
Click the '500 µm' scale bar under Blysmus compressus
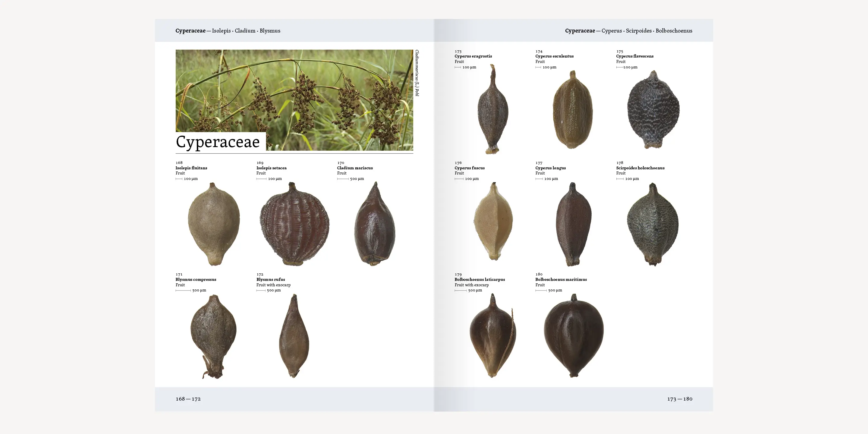tap(191, 291)
